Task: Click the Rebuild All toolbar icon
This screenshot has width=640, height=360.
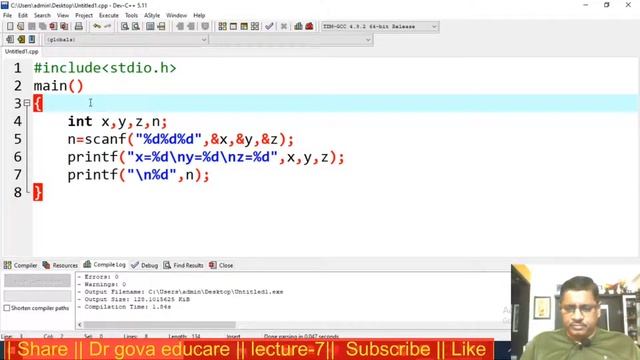Action: pos(255,27)
